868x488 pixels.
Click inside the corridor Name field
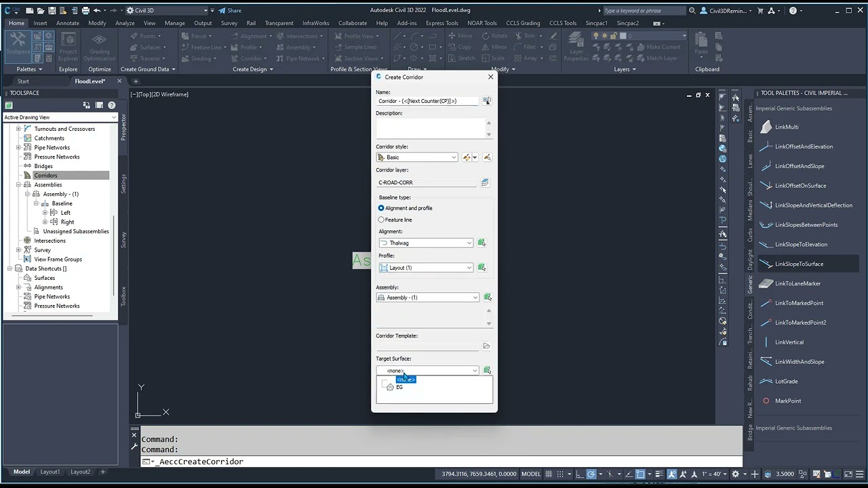coord(427,101)
